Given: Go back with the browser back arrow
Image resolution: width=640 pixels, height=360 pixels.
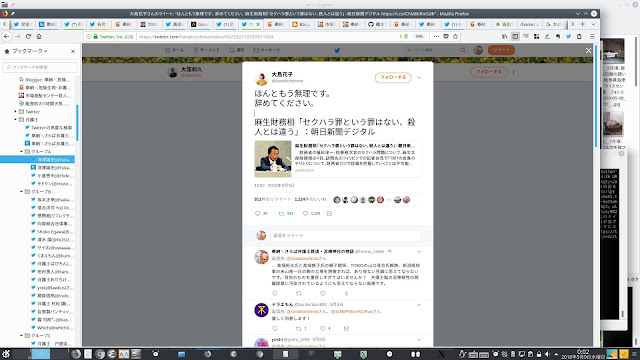Looking at the screenshot, I should coord(7,36).
